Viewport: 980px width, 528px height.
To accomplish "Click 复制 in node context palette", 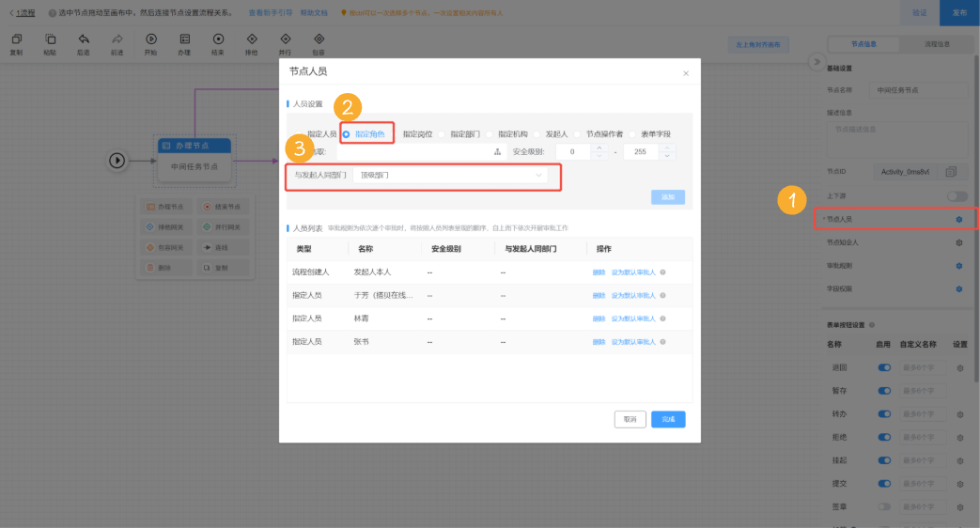I will point(223,268).
